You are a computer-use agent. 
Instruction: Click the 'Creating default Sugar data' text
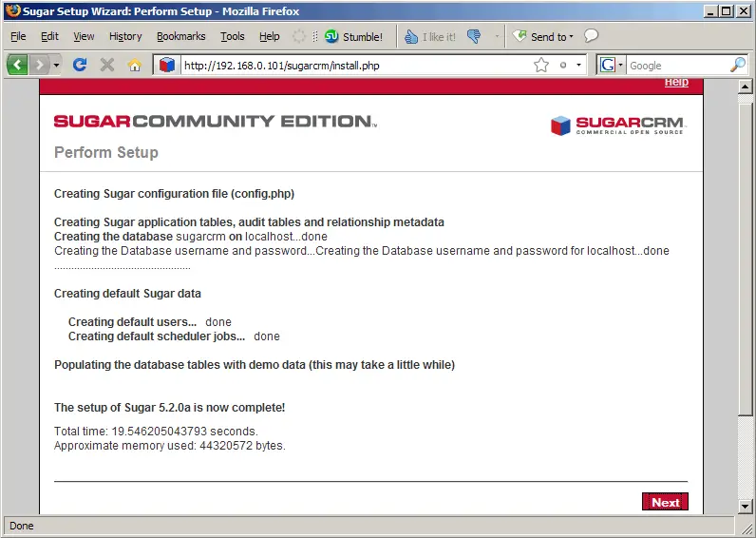coord(127,294)
